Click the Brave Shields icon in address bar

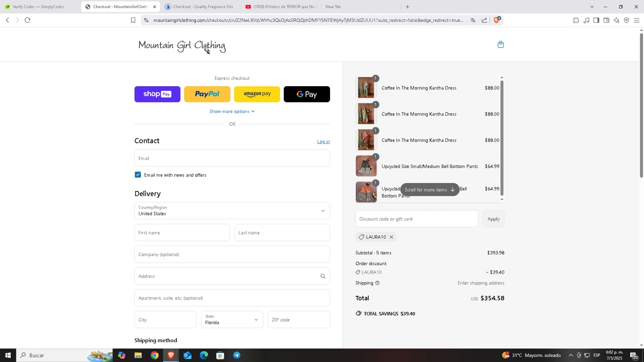click(497, 20)
